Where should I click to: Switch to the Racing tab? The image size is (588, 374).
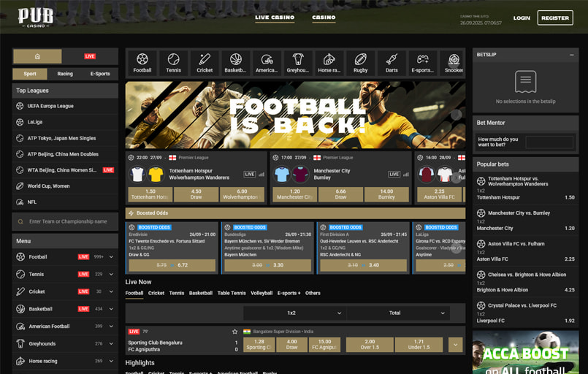click(65, 74)
